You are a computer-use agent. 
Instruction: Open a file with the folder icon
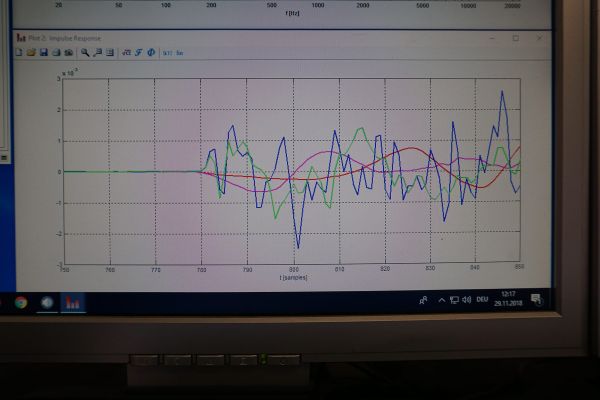(32, 52)
